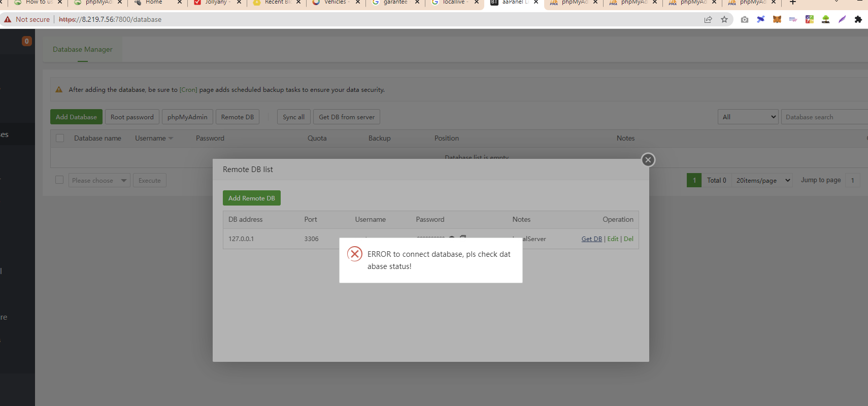Click the Add Remote DB button
Image resolution: width=868 pixels, height=406 pixels.
[x=252, y=198]
